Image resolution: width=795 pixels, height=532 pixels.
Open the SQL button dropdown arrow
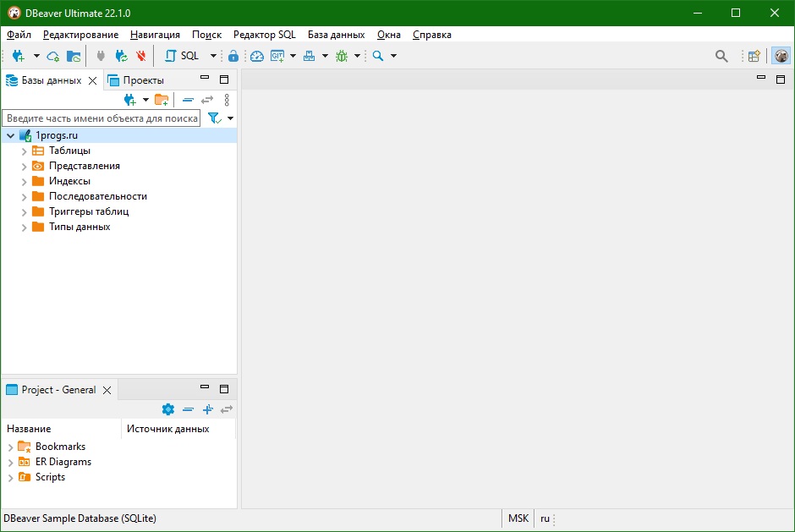[213, 56]
